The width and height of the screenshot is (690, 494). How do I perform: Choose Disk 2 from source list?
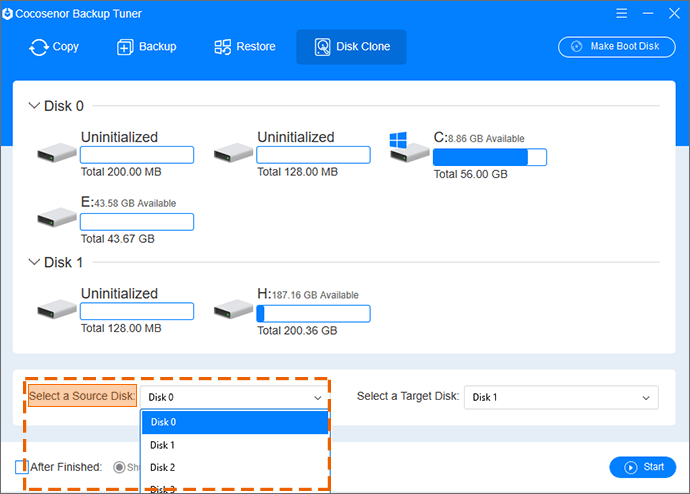(235, 467)
